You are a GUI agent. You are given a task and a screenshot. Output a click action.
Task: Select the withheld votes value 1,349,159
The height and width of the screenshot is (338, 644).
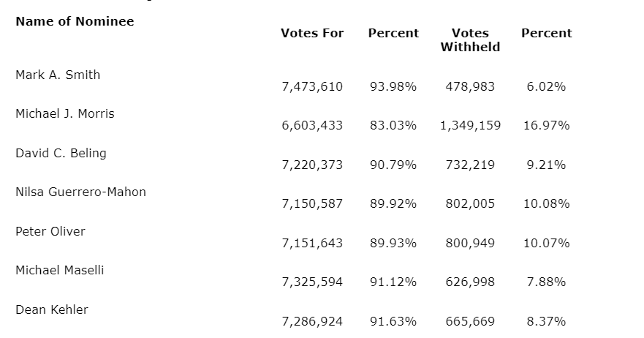click(470, 125)
